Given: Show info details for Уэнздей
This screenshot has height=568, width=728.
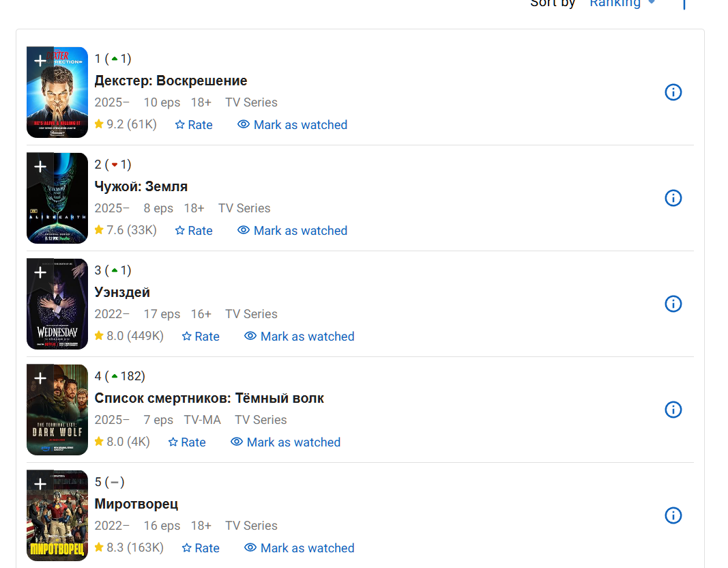Looking at the screenshot, I should (673, 304).
